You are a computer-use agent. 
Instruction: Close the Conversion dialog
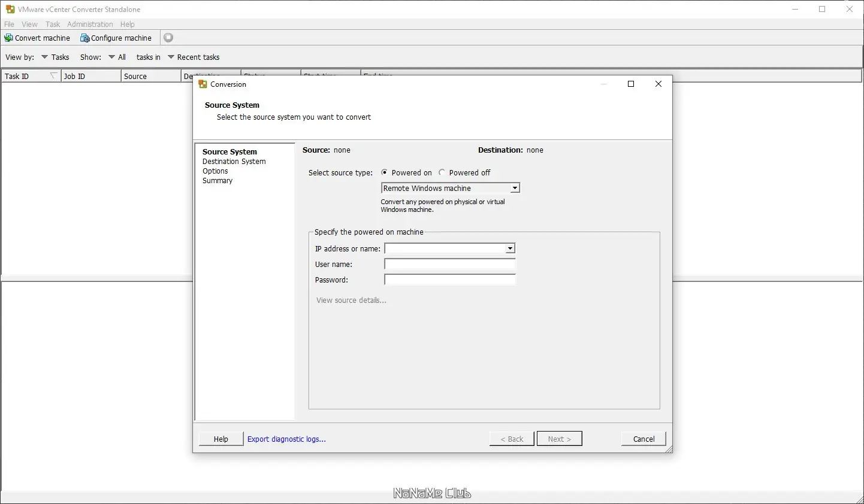658,84
